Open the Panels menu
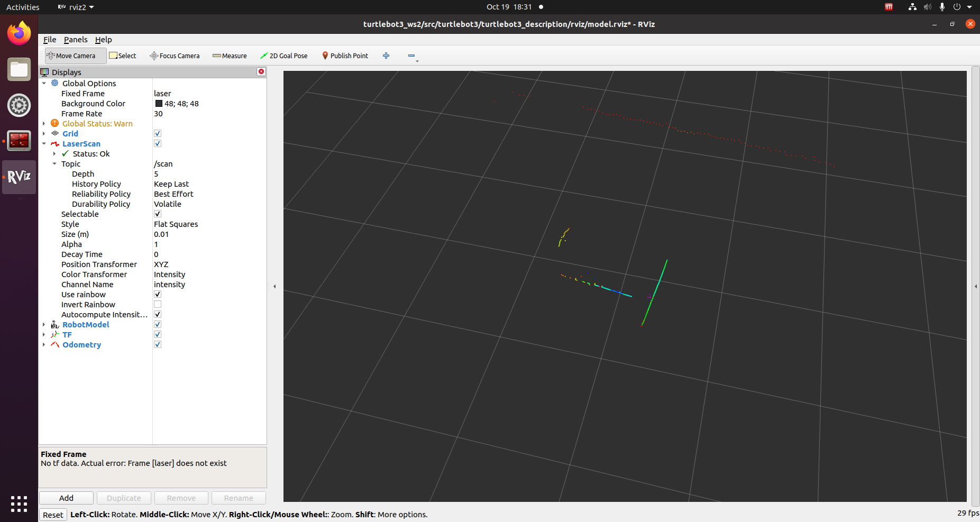Screen dimensions: 980x522 coord(76,40)
